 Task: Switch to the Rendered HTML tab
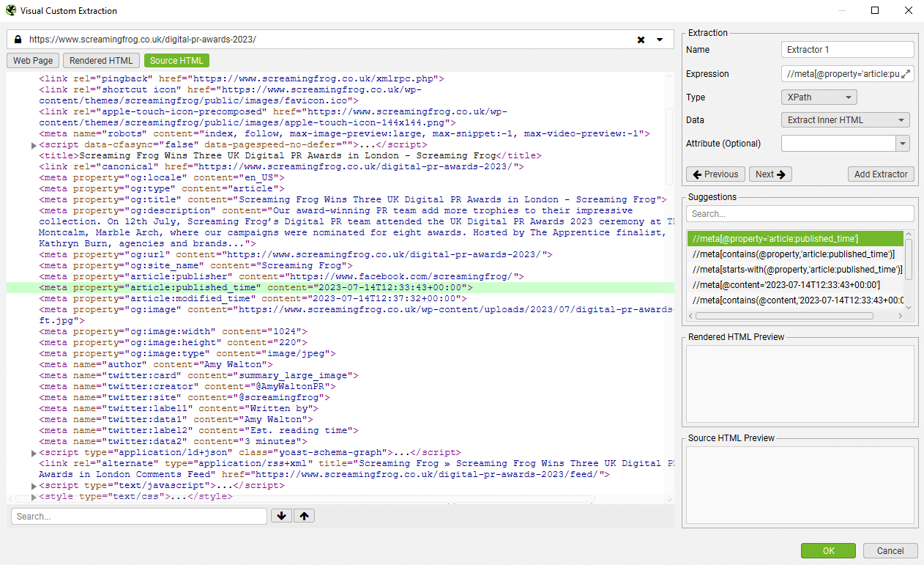(x=101, y=61)
